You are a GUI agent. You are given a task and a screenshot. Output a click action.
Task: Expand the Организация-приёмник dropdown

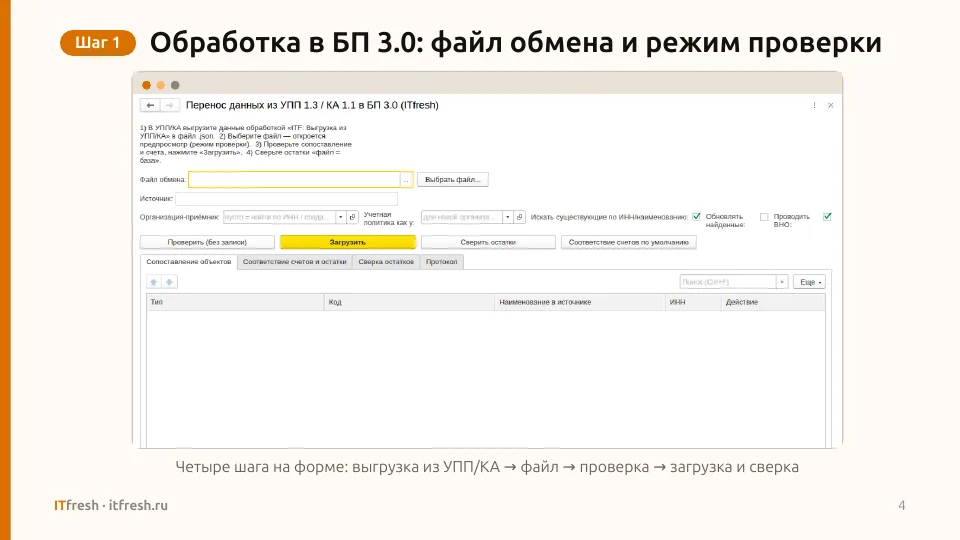tap(341, 217)
